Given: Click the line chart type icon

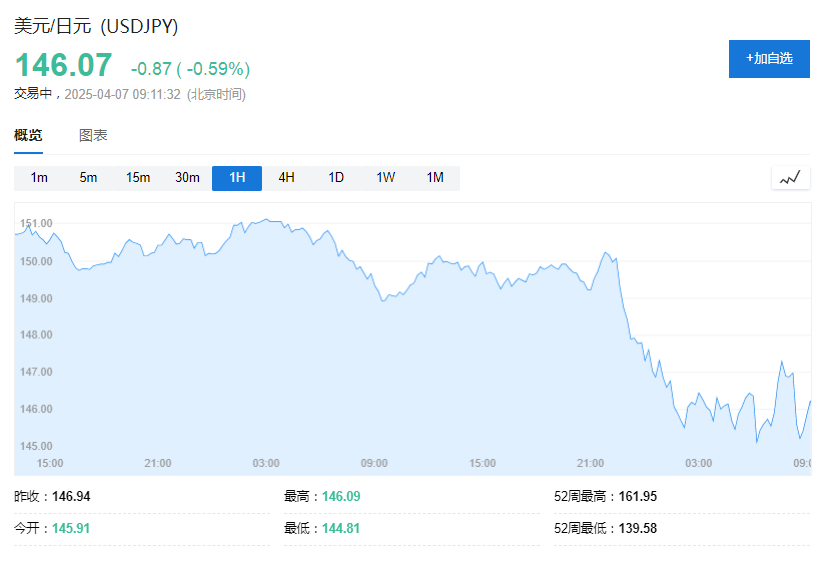Looking at the screenshot, I should (x=790, y=178).
